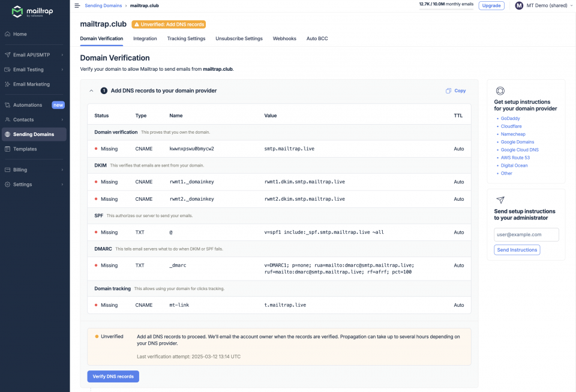The width and height of the screenshot is (576, 392).
Task: Click the monthly emails usage meter
Action: pos(446,5)
